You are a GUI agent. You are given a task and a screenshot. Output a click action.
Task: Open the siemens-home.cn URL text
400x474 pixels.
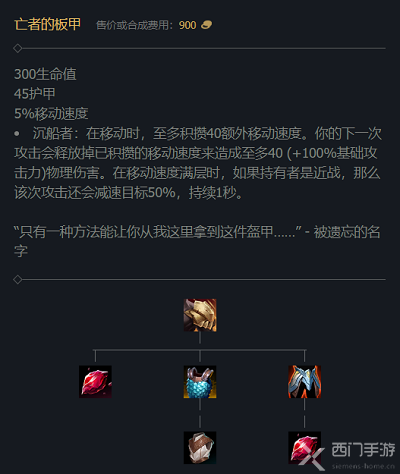pos(363,466)
